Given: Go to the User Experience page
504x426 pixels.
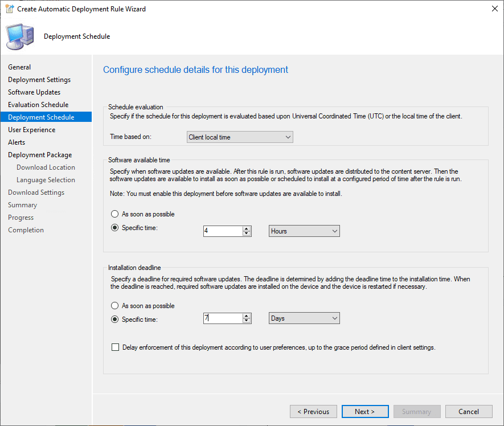Looking at the screenshot, I should (x=32, y=130).
